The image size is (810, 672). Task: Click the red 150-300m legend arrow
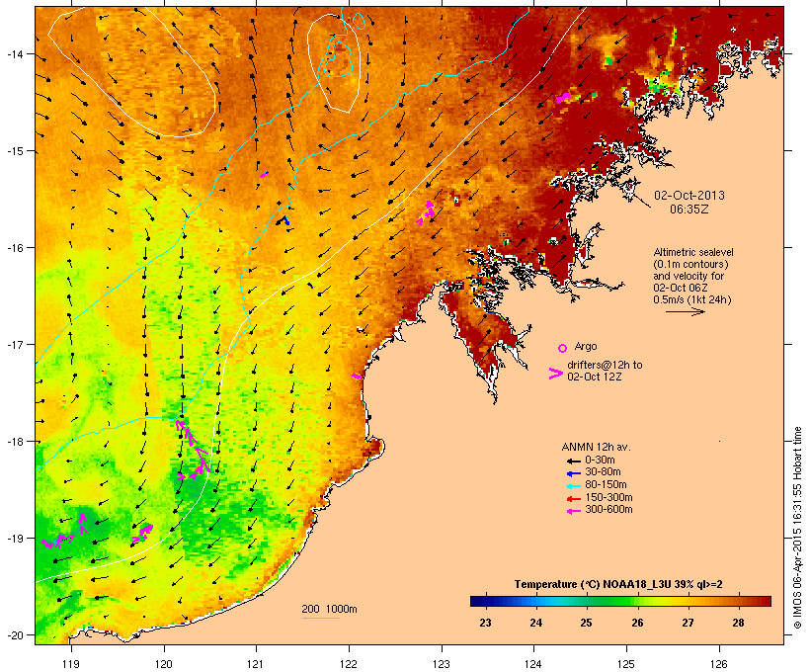tap(573, 499)
